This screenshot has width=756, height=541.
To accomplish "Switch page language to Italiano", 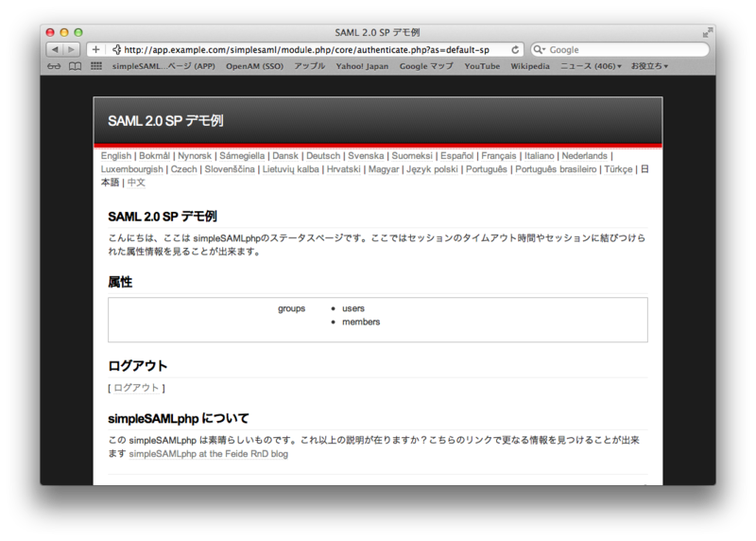I will (539, 156).
